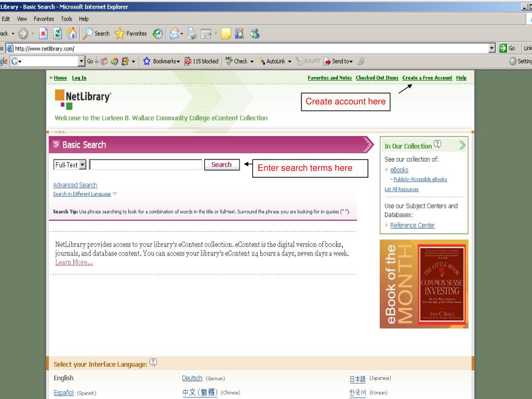This screenshot has height=399, width=532.
Task: Click the highlighter pen icon
Action: (x=361, y=61)
